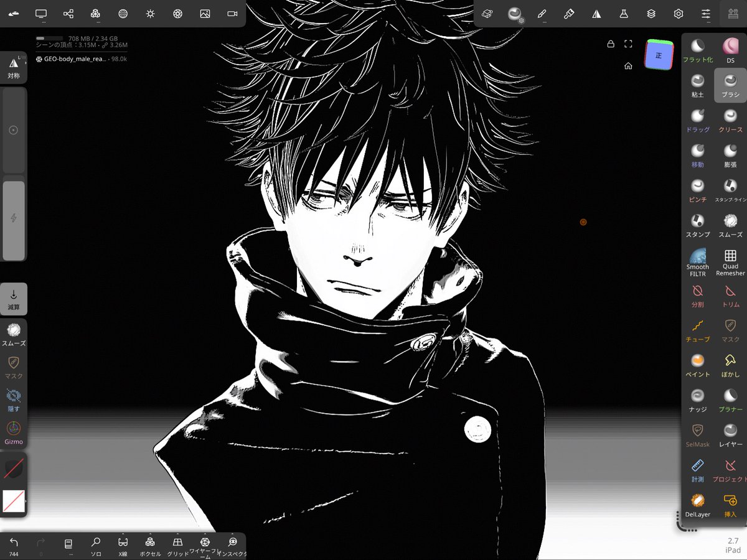Open the background globe menu
The image size is (747, 560).
(x=123, y=13)
